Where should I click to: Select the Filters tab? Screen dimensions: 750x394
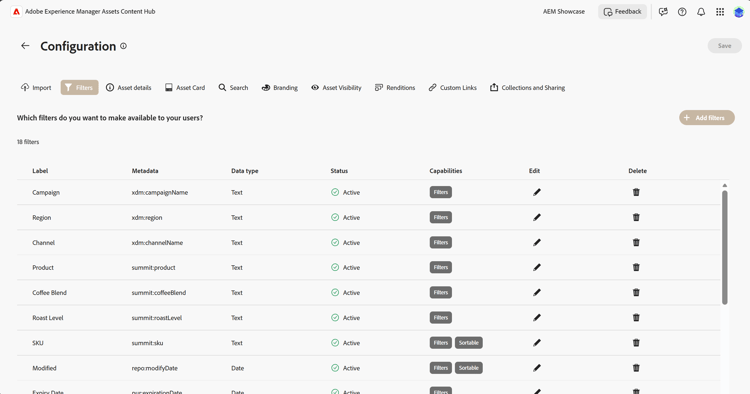[79, 88]
